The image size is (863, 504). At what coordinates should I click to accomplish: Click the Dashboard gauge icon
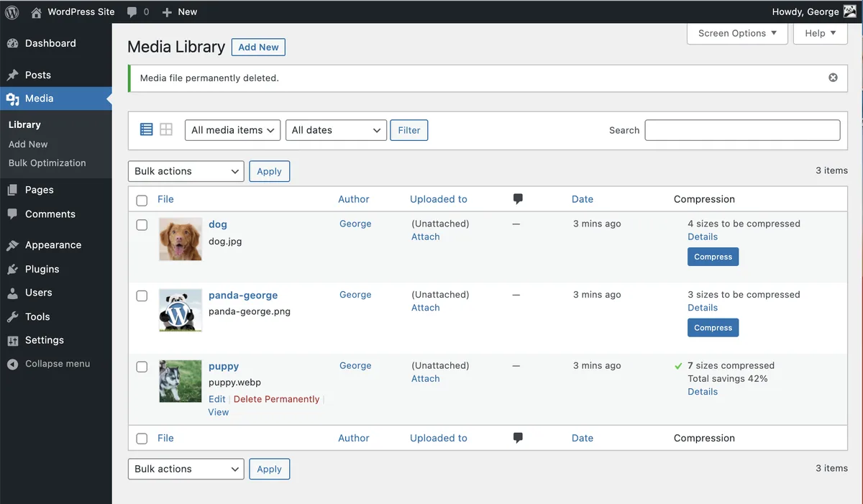point(12,43)
